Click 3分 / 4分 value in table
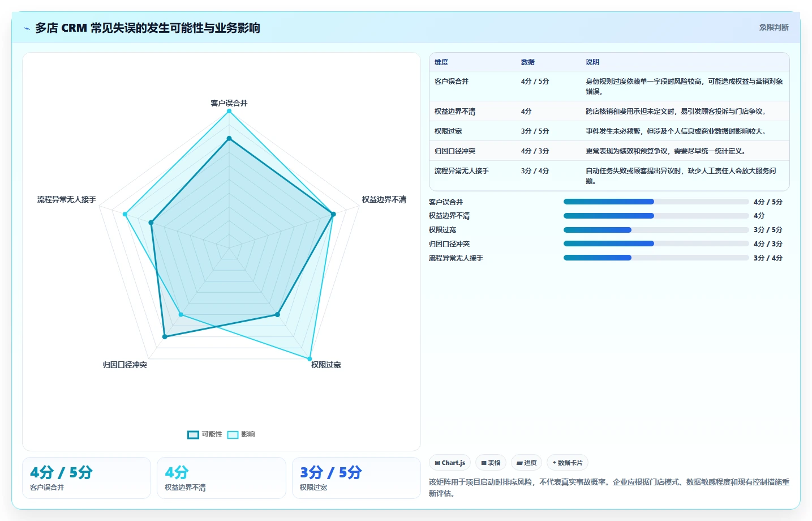 point(535,171)
